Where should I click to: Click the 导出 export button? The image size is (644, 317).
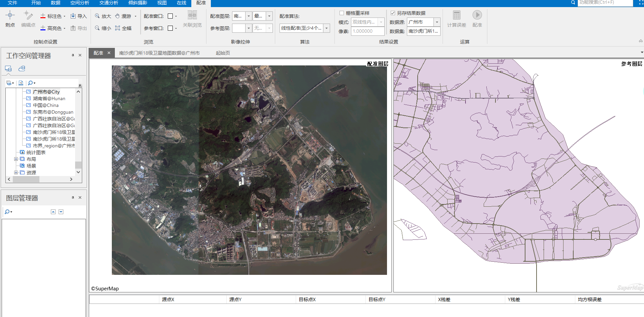78,28
